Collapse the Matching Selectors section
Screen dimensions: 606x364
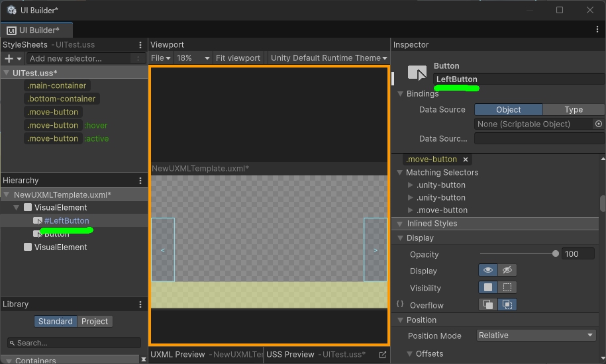400,173
